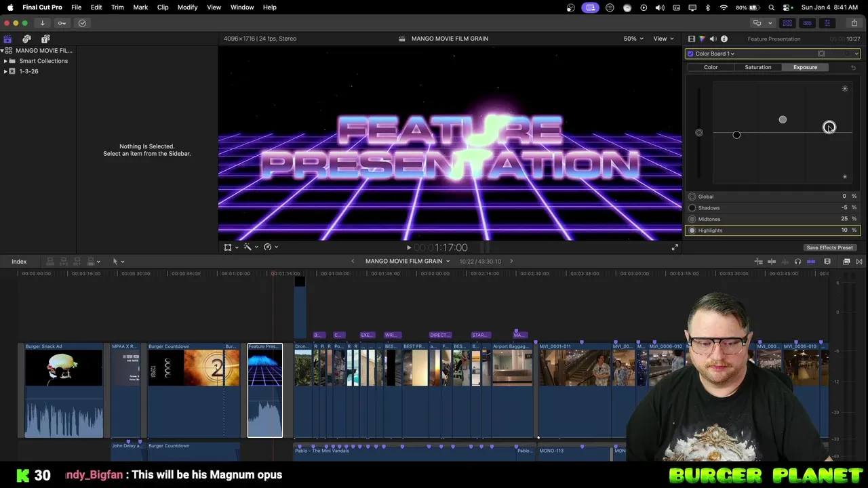Open macOS Control Center icon
868x488 pixels.
pos(787,7)
